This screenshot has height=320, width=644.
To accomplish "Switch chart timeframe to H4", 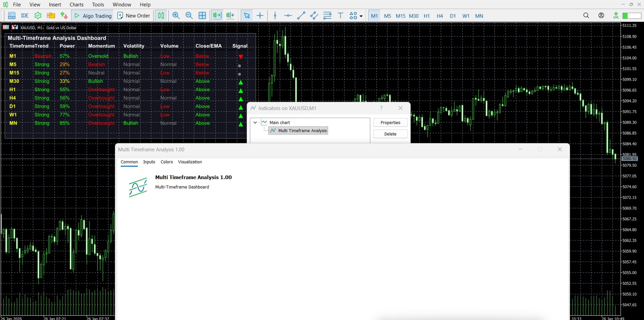I will pos(440,16).
